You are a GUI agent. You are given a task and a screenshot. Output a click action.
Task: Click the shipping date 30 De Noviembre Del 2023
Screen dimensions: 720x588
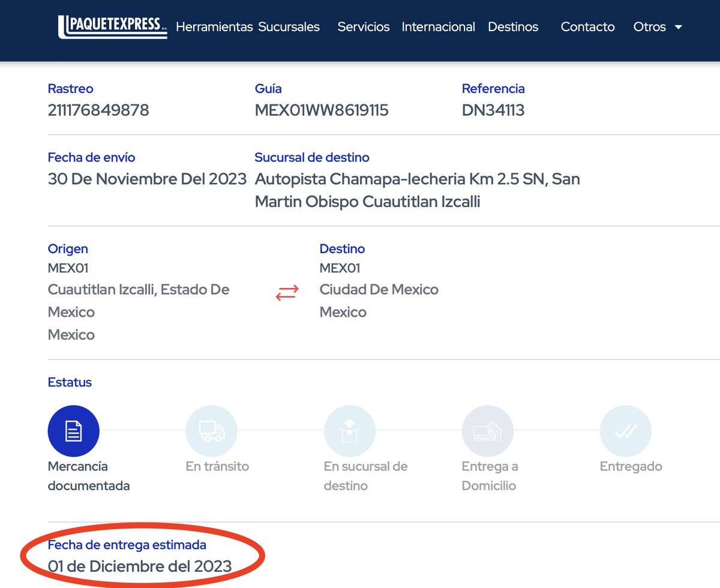[x=147, y=179]
